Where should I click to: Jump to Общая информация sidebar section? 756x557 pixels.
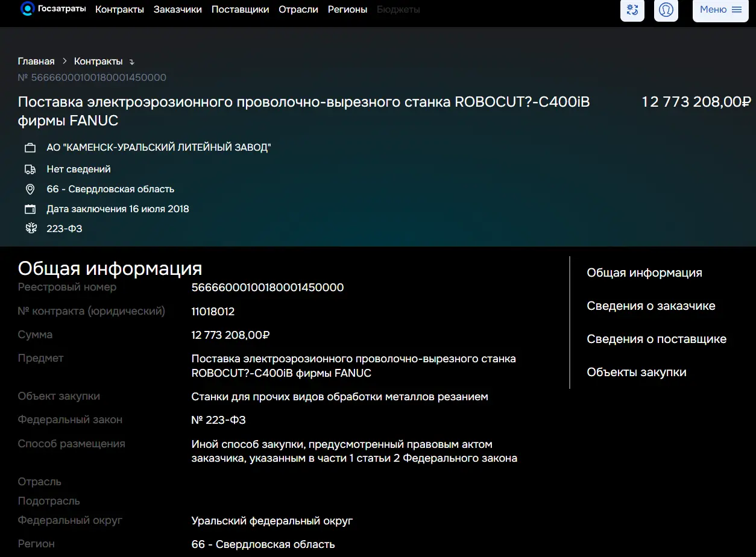point(644,273)
